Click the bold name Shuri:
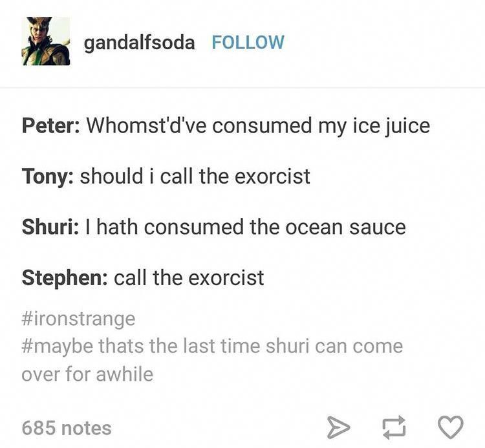Image resolution: width=485 pixels, height=448 pixels. [x=50, y=227]
